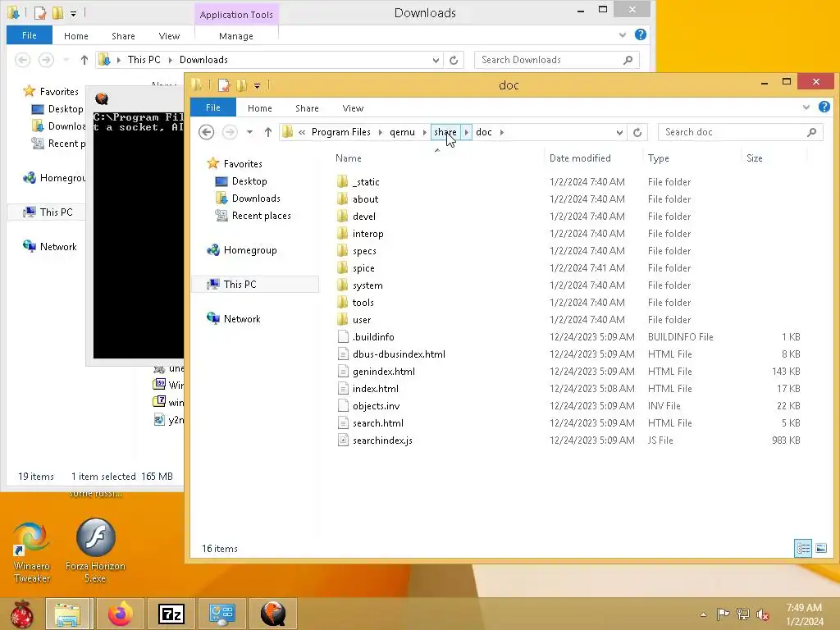Screen dimensions: 840x630
Task: Open 7-Zip from taskbar
Action: [171, 614]
